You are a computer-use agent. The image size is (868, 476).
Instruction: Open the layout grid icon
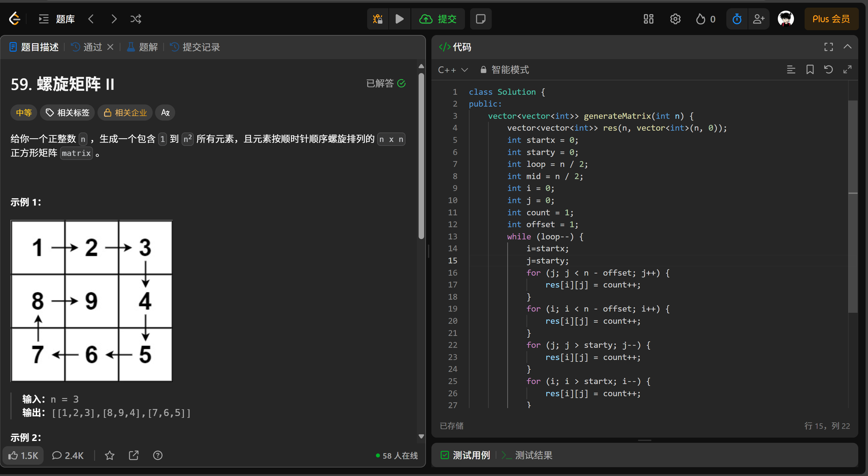click(x=648, y=19)
